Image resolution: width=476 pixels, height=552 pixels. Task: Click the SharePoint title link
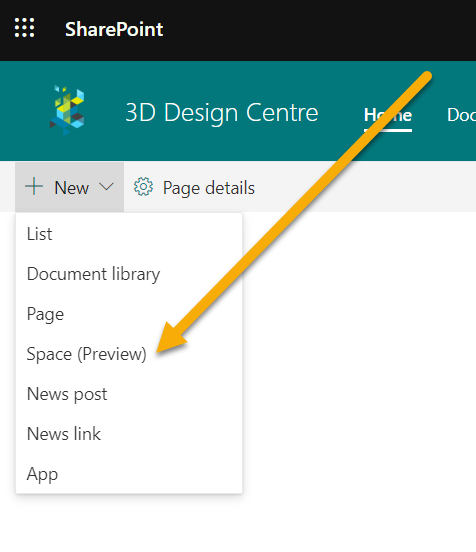[114, 29]
